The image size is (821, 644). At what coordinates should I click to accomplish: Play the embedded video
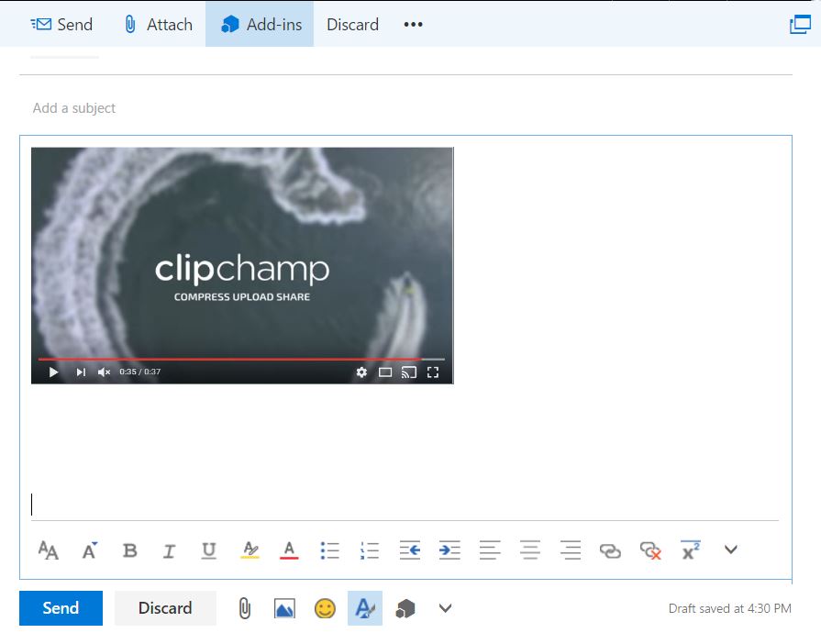[x=53, y=372]
